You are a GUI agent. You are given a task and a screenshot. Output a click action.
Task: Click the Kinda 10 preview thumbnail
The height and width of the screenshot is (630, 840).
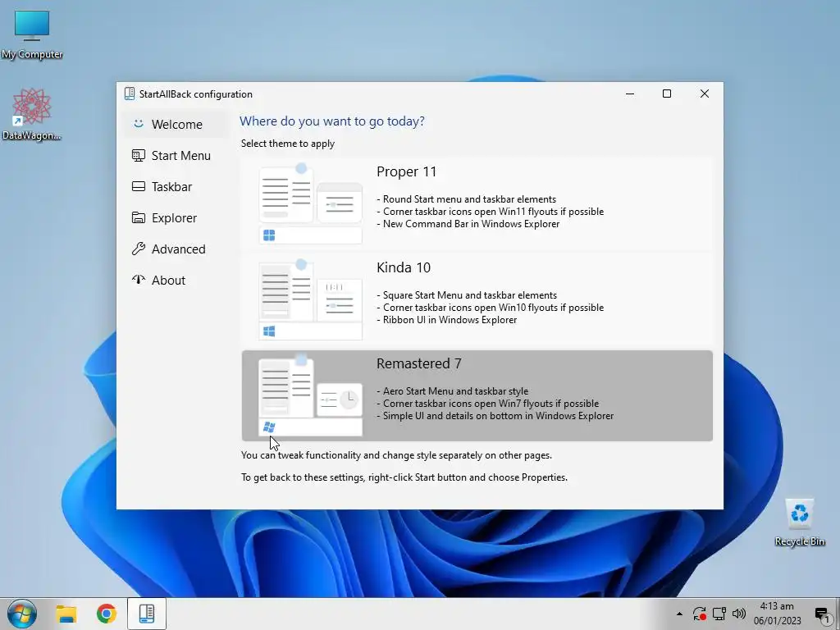coord(310,299)
